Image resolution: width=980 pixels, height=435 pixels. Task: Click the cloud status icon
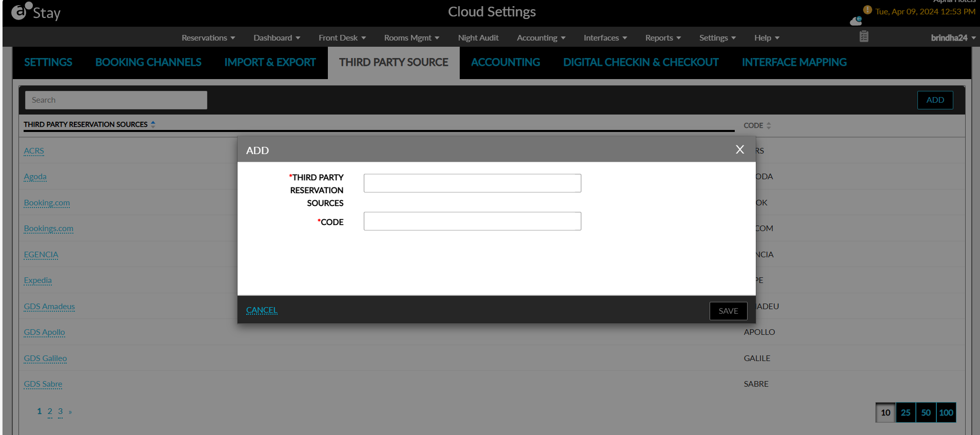pos(856,21)
